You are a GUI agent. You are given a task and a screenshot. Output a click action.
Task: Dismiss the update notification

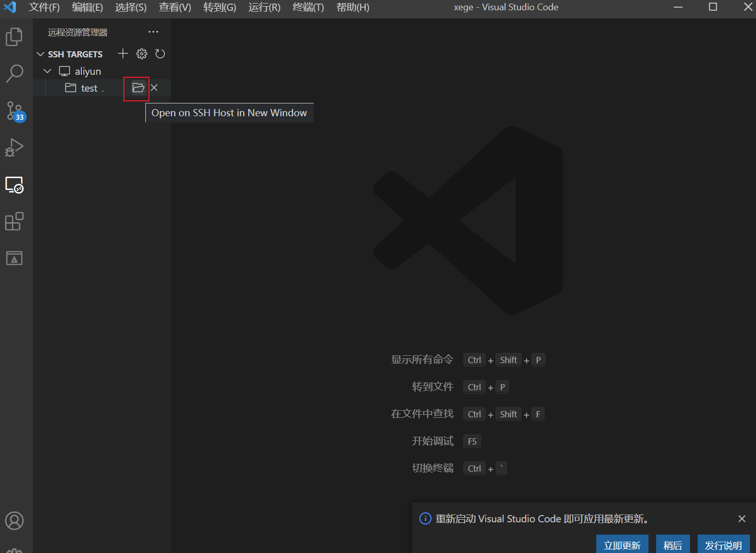[x=742, y=519]
